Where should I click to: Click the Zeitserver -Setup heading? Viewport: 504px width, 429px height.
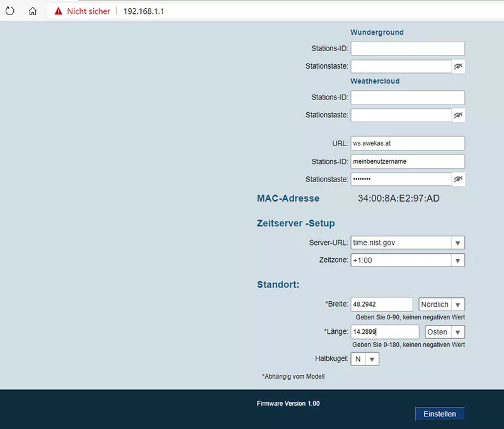[295, 223]
